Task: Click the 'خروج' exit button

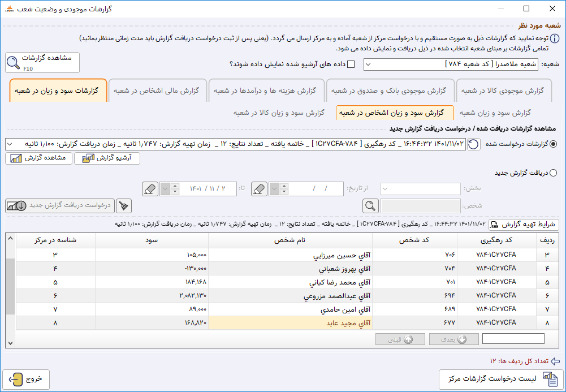Action: coord(26,379)
